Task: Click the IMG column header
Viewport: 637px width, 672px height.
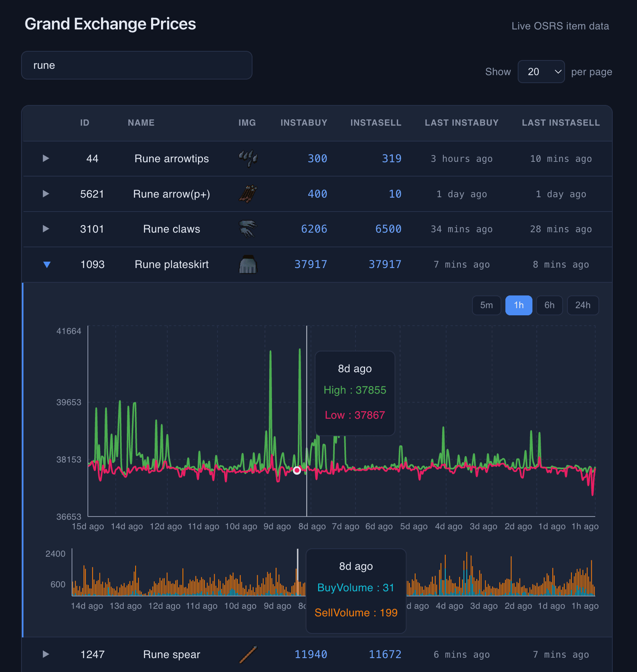Action: tap(247, 123)
